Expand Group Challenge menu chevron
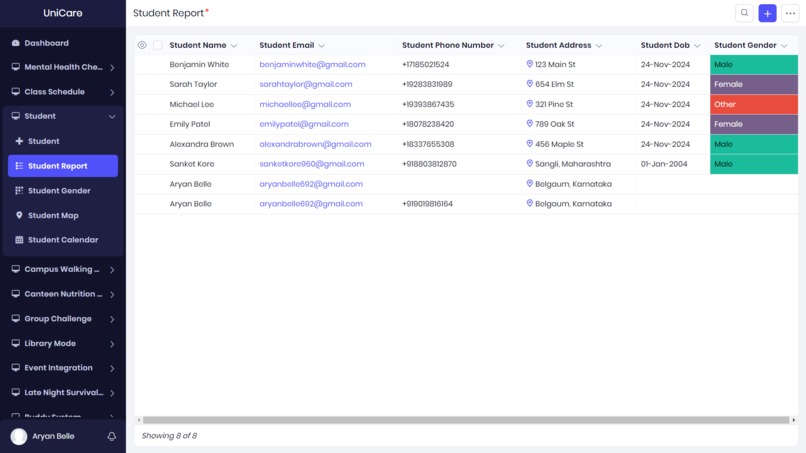This screenshot has width=806, height=453. pos(112,319)
